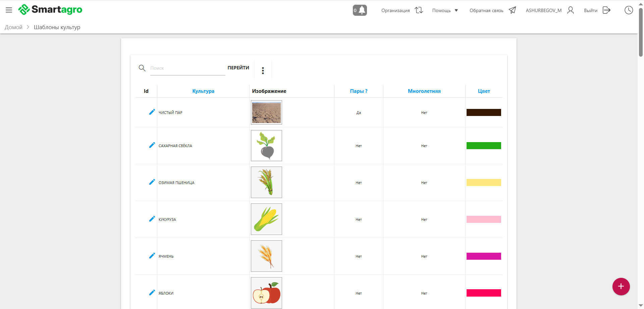Open the three-dot table options menu
Viewport: 644px width, 309px height.
pos(263,70)
